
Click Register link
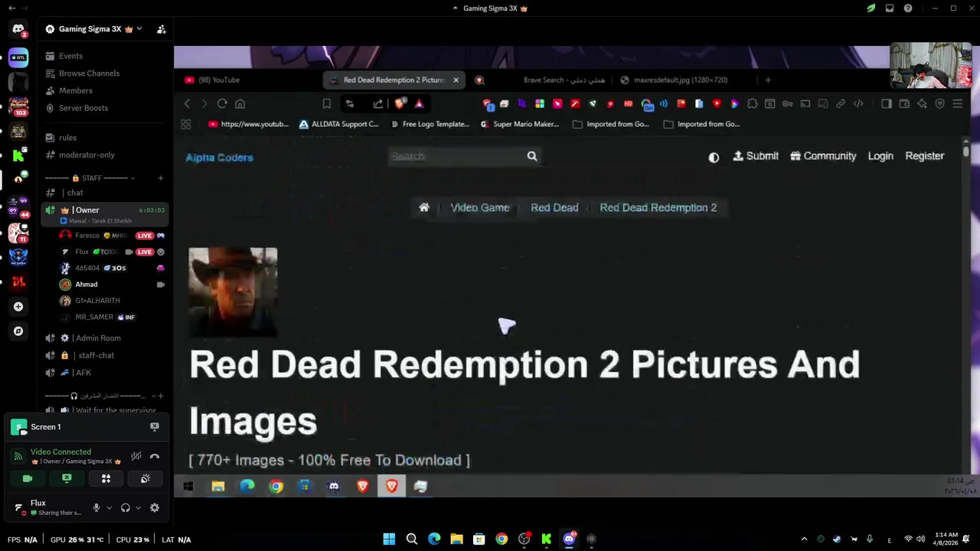(925, 156)
